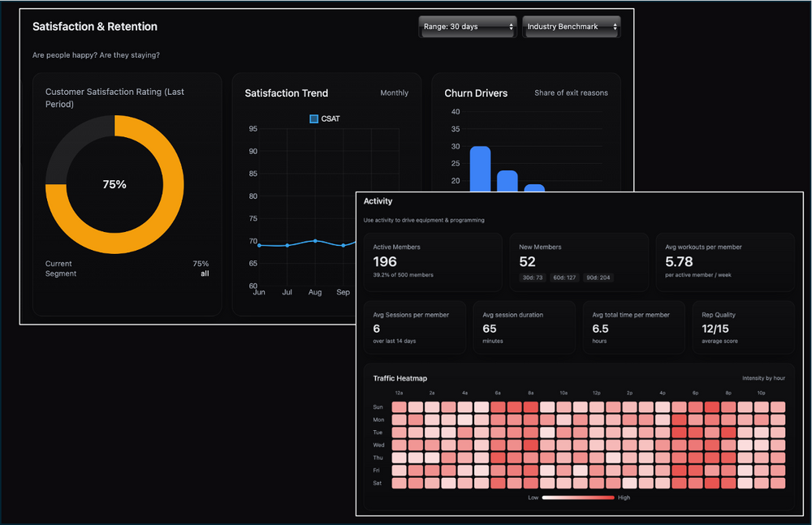The width and height of the screenshot is (812, 525).
Task: Click the Sunday 12a heatmap cell
Action: 399,407
